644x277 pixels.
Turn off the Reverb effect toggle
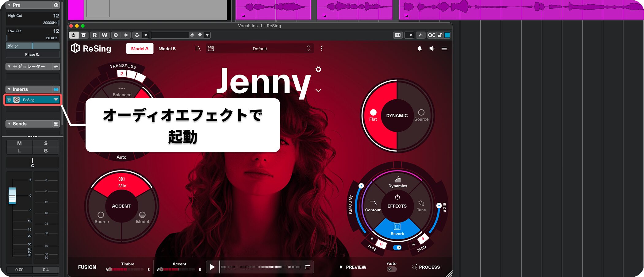pyautogui.click(x=397, y=247)
